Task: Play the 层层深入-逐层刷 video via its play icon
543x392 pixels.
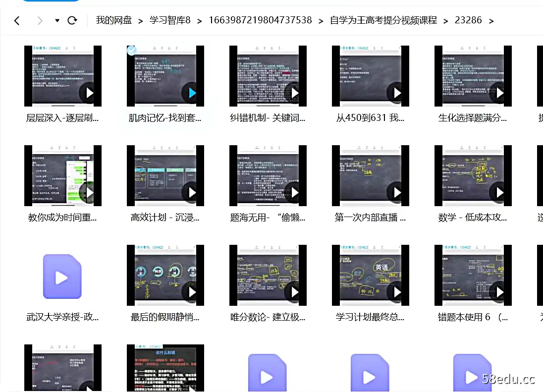Action: pos(89,93)
